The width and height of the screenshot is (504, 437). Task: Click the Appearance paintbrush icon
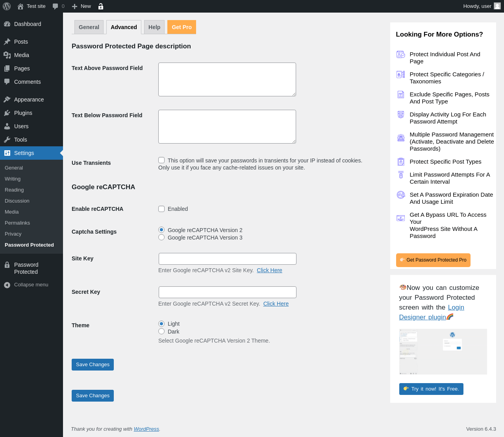coord(7,100)
